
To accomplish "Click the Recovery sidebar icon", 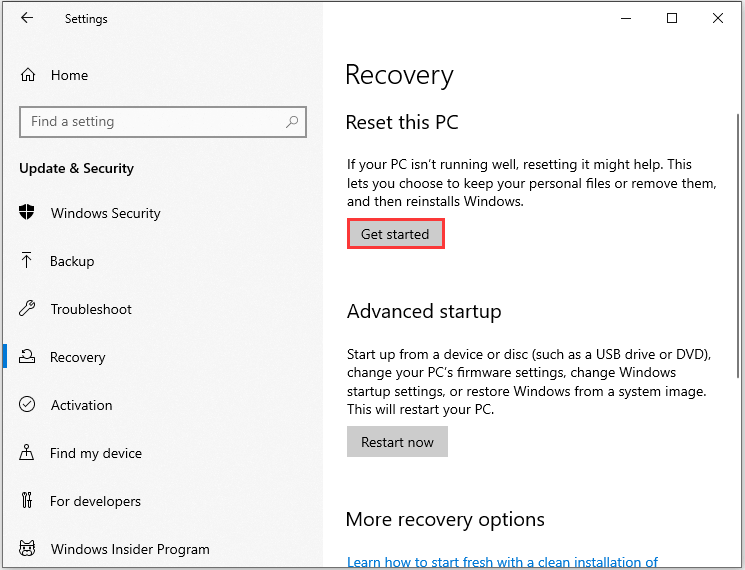I will point(28,357).
